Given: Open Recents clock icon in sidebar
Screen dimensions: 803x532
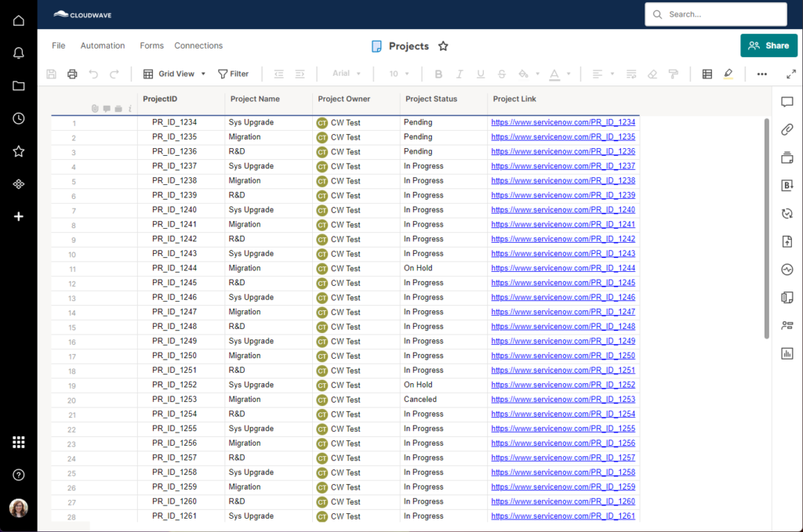Looking at the screenshot, I should [x=19, y=118].
